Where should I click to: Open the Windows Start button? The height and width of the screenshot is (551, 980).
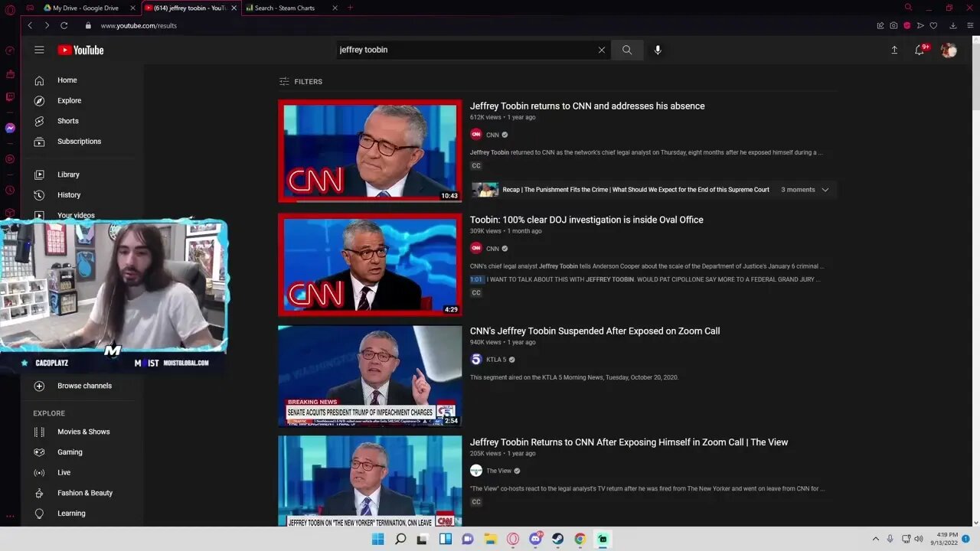pos(377,539)
